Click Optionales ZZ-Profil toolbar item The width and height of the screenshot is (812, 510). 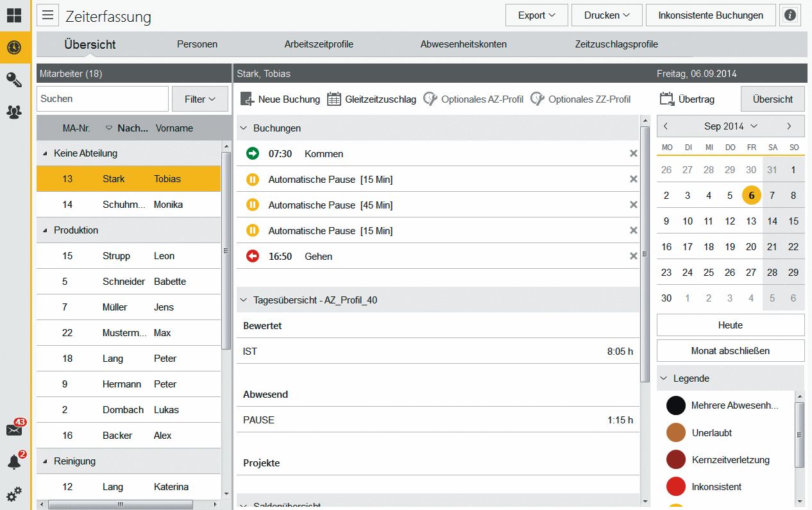point(580,99)
